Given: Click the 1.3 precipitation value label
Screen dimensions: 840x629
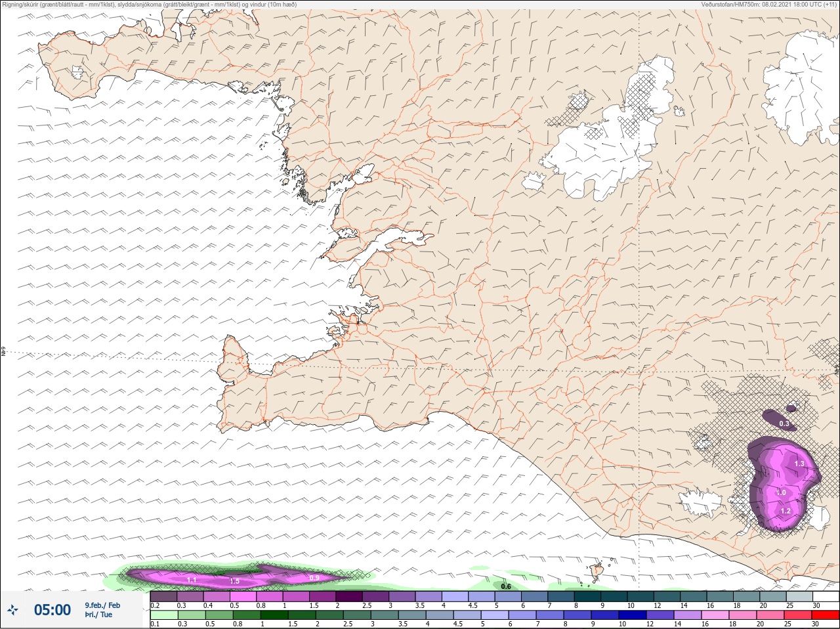Looking at the screenshot, I should point(799,464).
